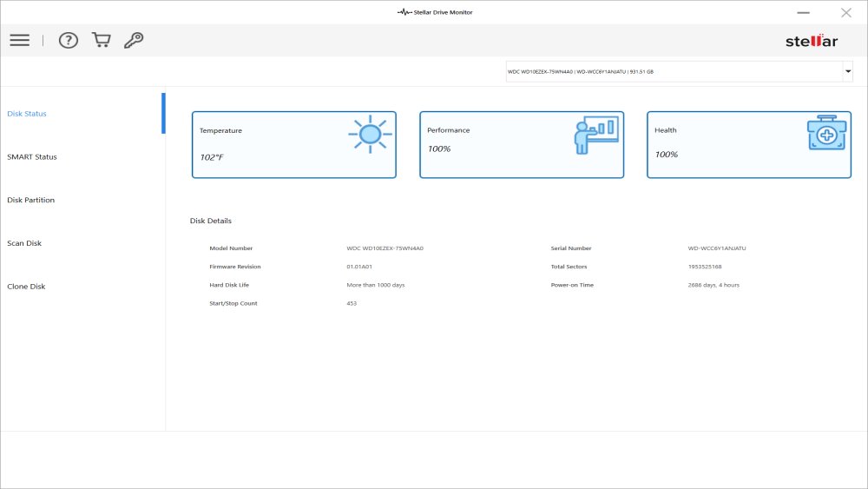This screenshot has width=868, height=489.
Task: Click the Model Number label
Action: 231,248
